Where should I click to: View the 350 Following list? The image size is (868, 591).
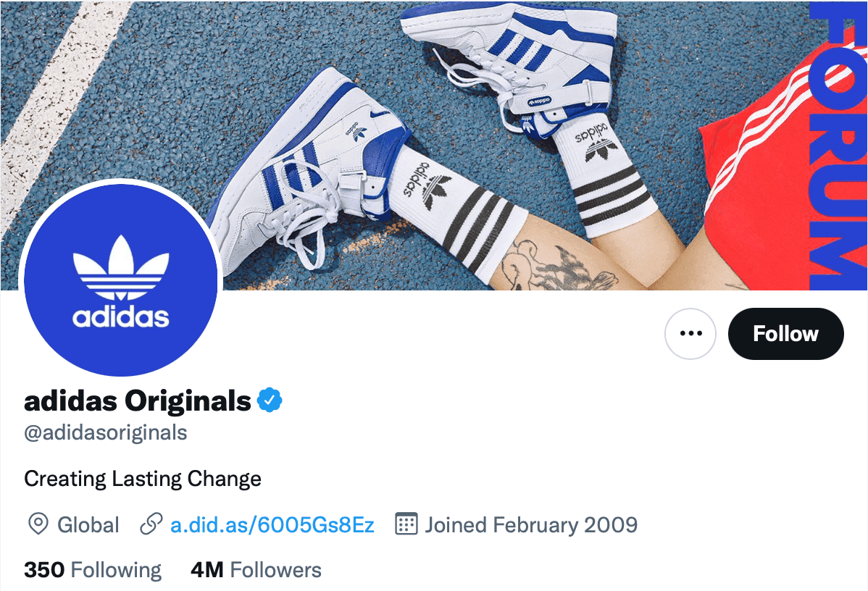click(93, 570)
